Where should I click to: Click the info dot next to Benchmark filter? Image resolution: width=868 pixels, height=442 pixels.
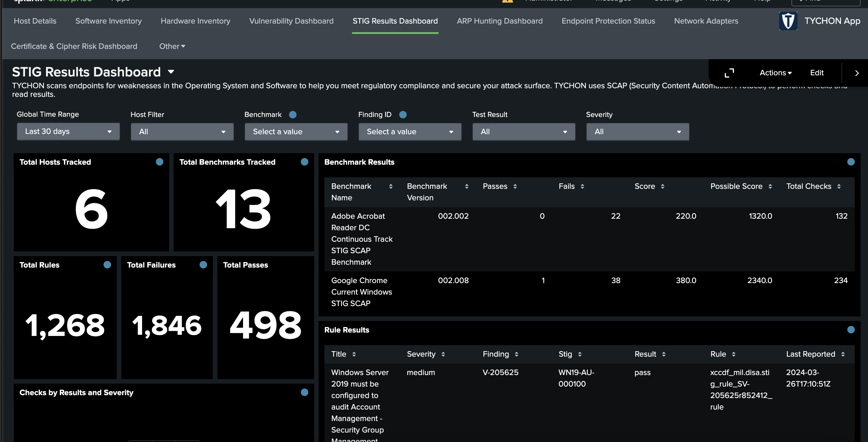tap(293, 115)
